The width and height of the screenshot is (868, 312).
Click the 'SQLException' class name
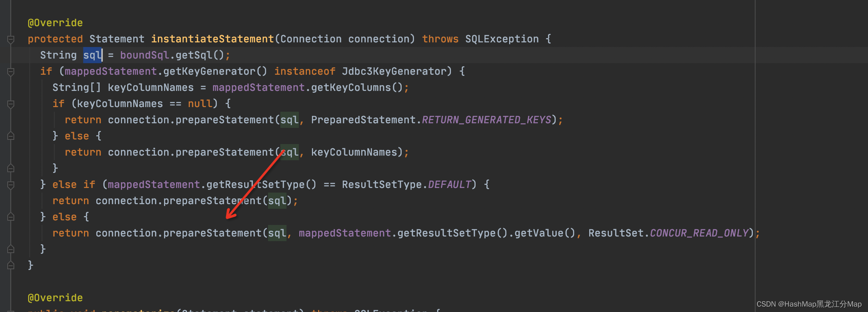[x=502, y=39]
